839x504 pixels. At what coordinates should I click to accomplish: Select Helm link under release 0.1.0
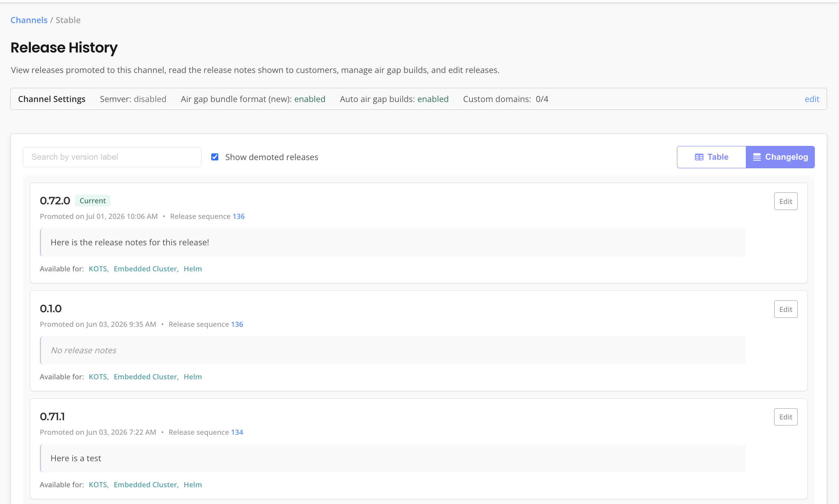[193, 377]
